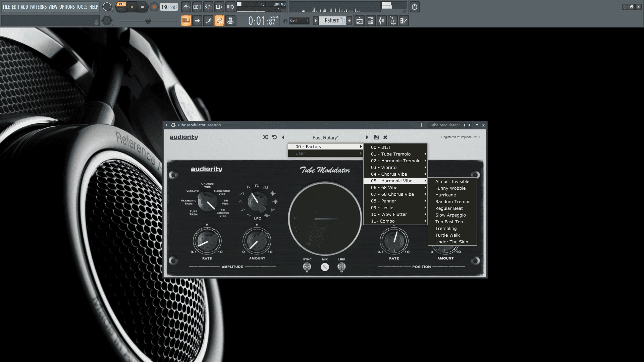Toggle wait for input before recording

click(197, 7)
